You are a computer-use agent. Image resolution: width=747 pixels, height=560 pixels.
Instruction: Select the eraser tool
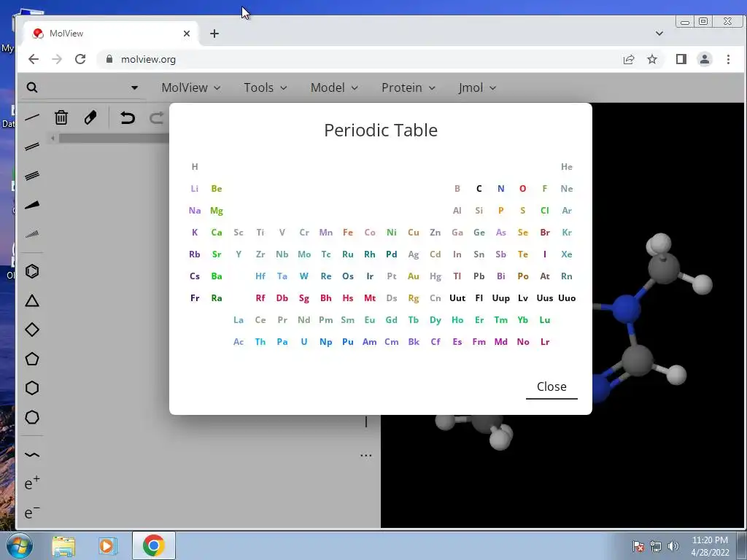click(x=90, y=117)
